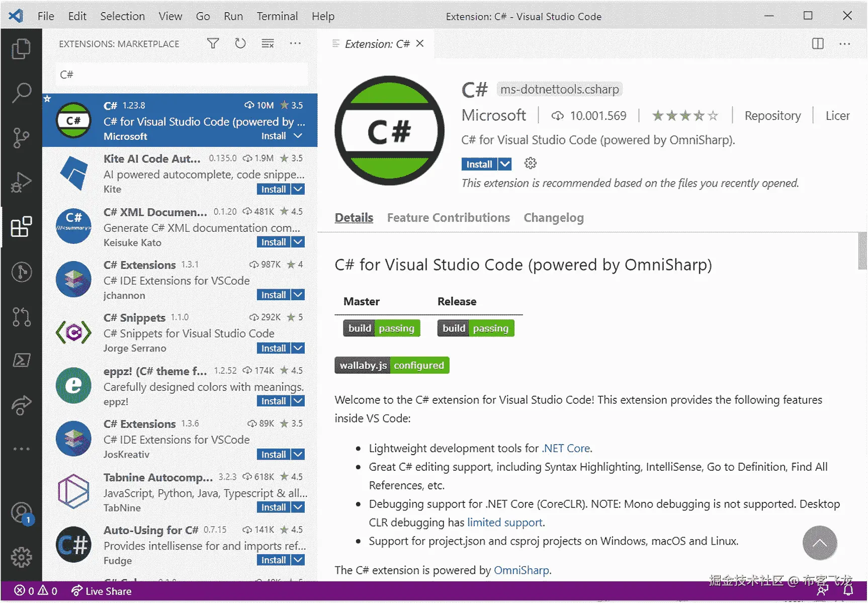The height and width of the screenshot is (603, 868).
Task: Open the Search view in activity bar
Action: (21, 93)
